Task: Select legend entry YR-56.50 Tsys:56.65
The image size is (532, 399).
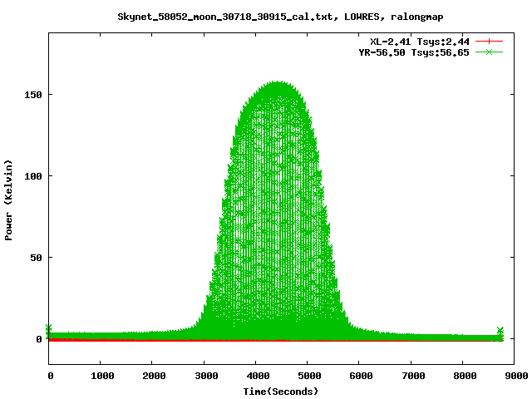Action: (414, 52)
